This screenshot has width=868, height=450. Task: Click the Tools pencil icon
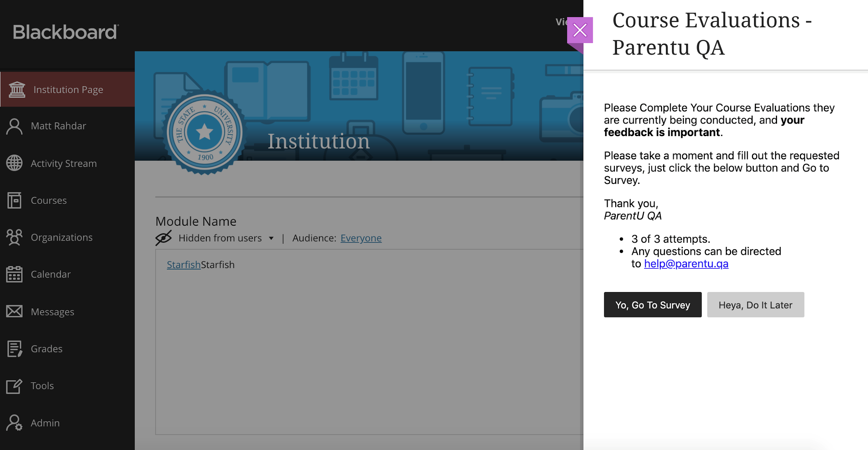coord(14,386)
